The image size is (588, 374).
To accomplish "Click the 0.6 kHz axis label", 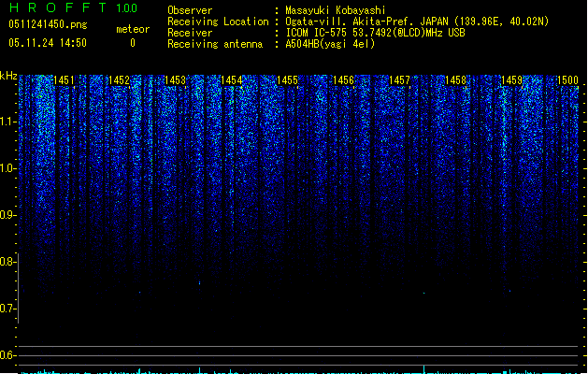I will tap(7, 355).
